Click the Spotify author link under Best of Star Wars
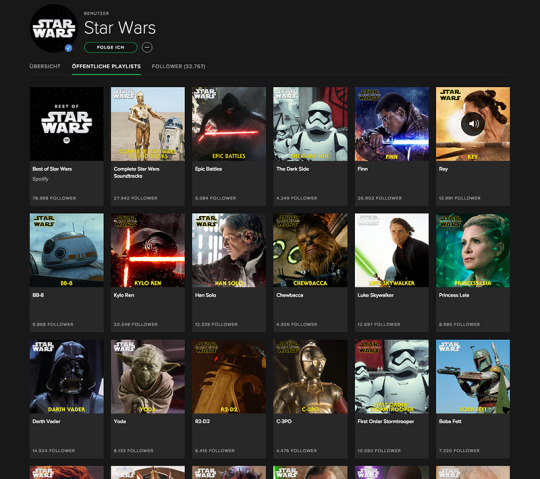Viewport: 540px width, 479px height. [x=40, y=179]
